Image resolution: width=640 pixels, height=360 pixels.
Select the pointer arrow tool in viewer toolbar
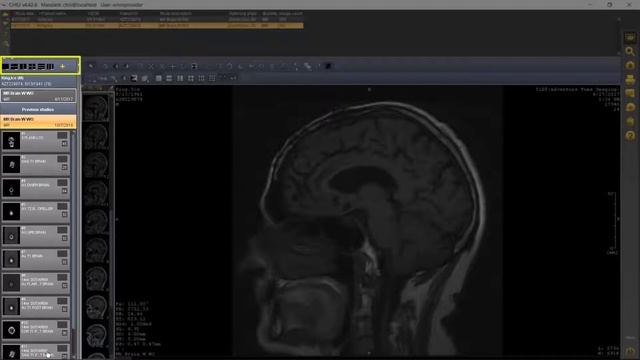[x=91, y=66]
